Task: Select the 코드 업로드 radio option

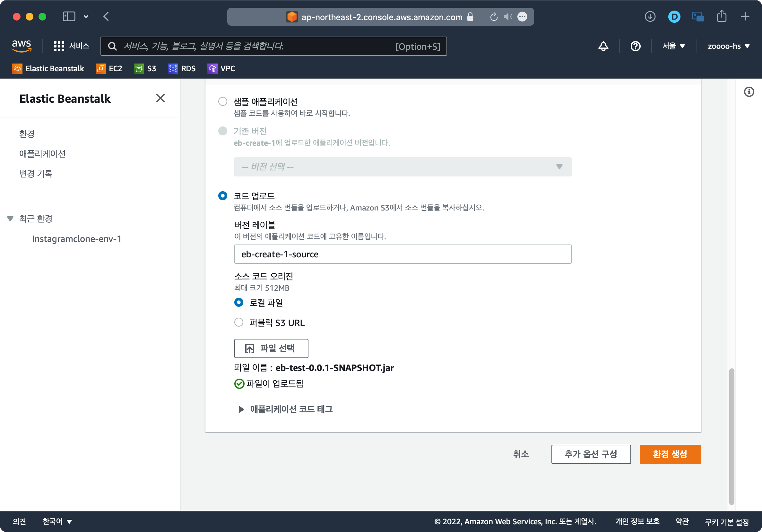Action: (x=222, y=196)
